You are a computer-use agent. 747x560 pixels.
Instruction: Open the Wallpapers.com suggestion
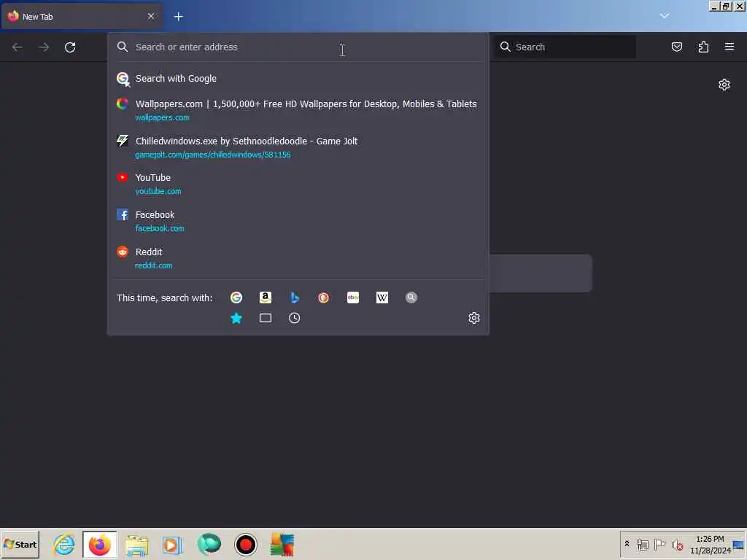pos(298,110)
